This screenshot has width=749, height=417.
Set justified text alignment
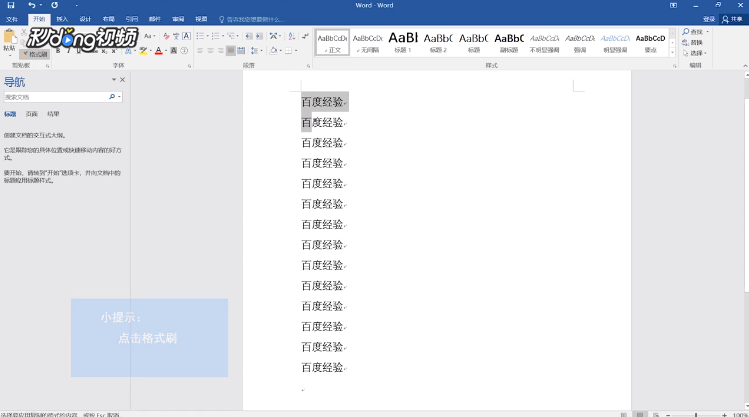point(231,51)
